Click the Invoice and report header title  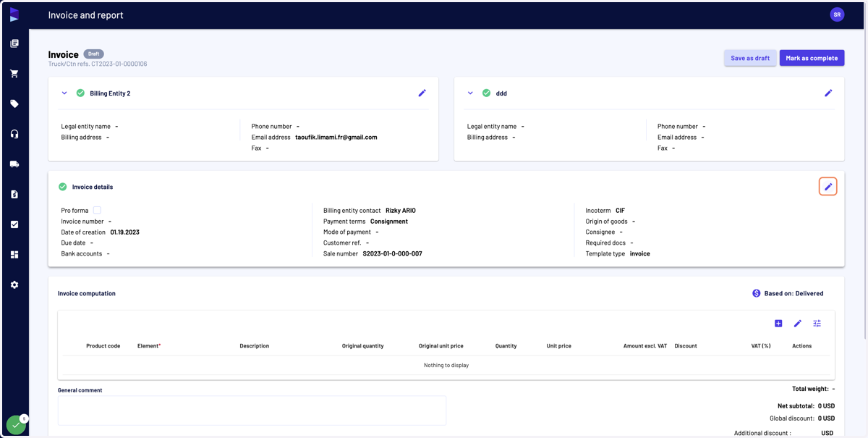click(85, 14)
